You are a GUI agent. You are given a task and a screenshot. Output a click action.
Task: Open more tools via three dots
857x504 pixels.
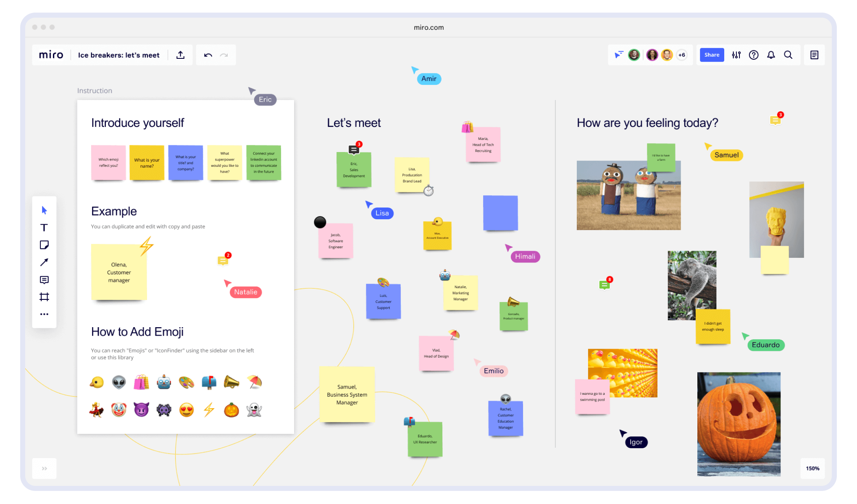pos(44,314)
